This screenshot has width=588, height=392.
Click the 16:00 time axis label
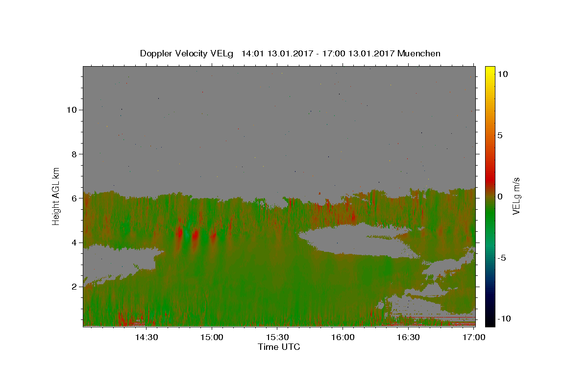click(343, 337)
